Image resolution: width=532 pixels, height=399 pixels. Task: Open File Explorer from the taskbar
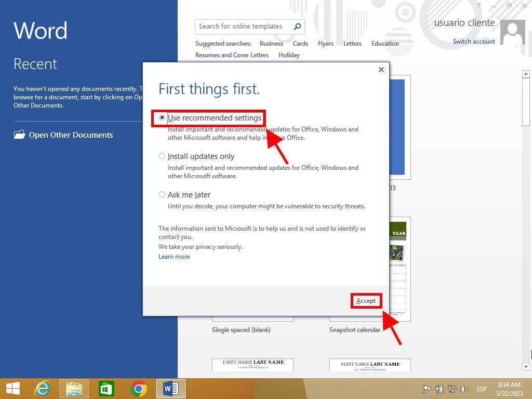(x=74, y=389)
